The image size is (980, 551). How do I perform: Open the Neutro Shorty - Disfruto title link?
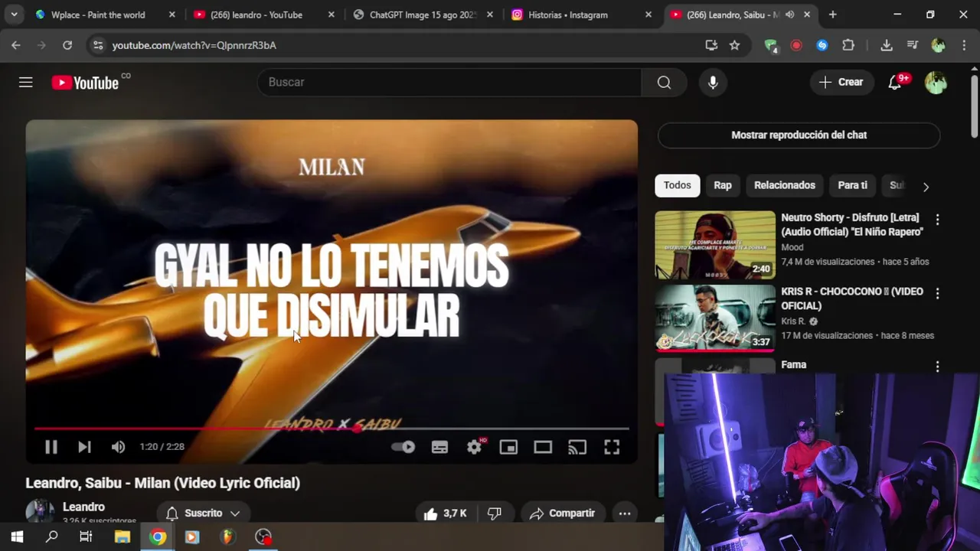click(852, 224)
